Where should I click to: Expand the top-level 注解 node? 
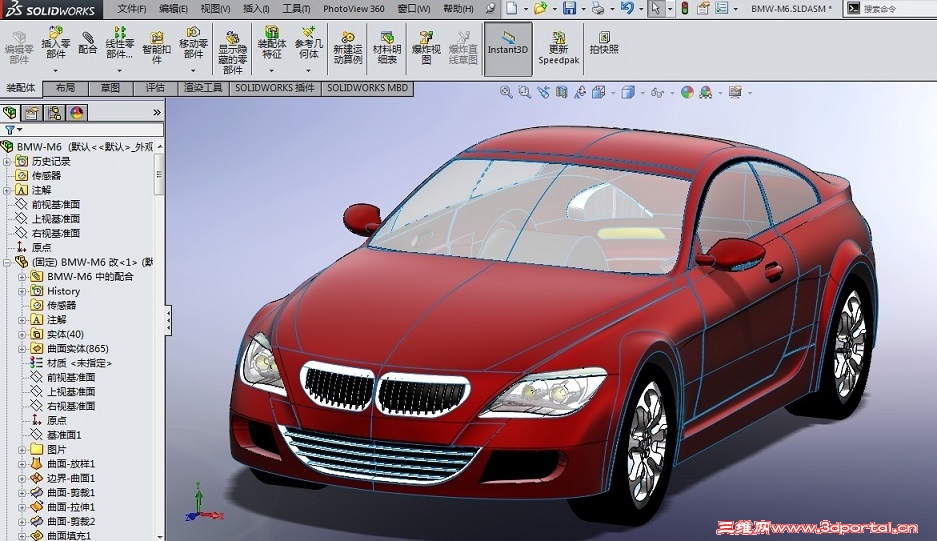(7, 190)
